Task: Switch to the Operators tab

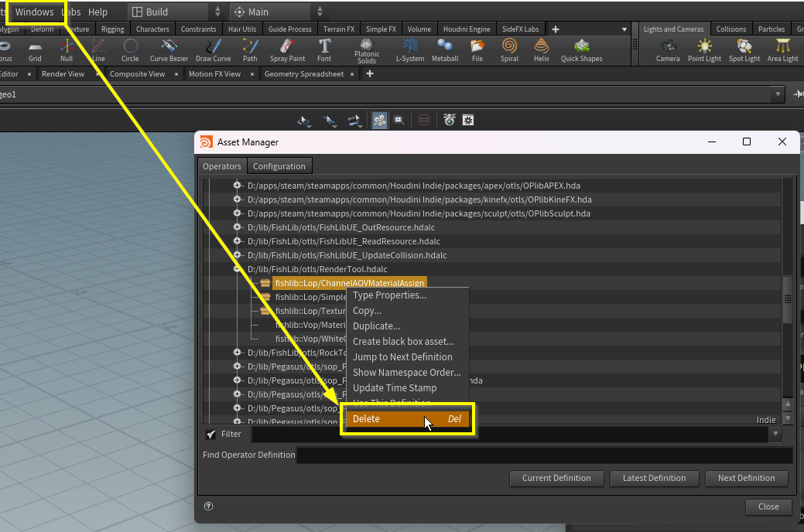Action: [x=221, y=166]
